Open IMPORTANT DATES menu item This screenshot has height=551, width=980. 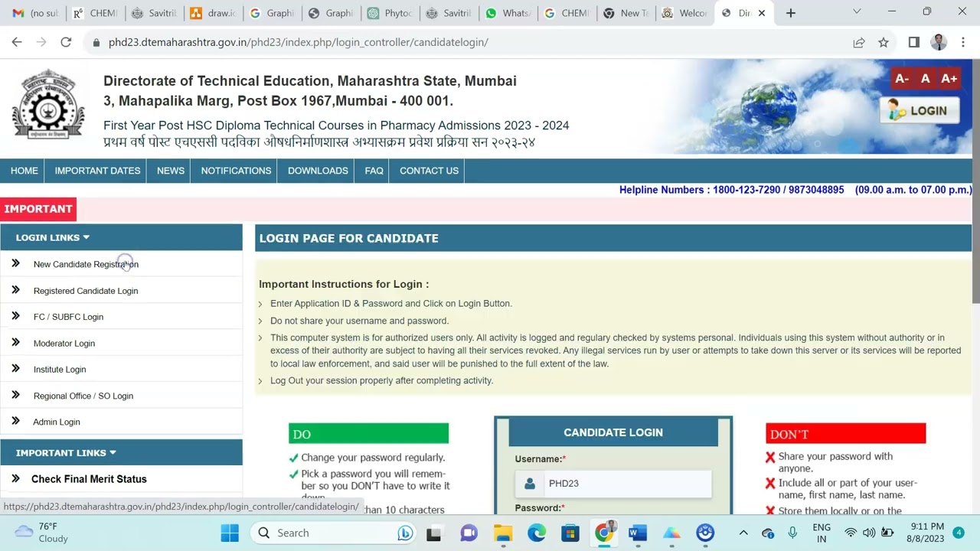97,171
